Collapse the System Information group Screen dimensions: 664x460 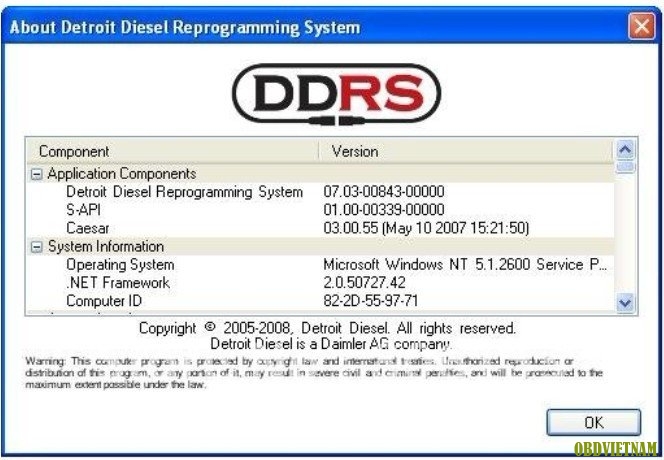pyautogui.click(x=37, y=247)
